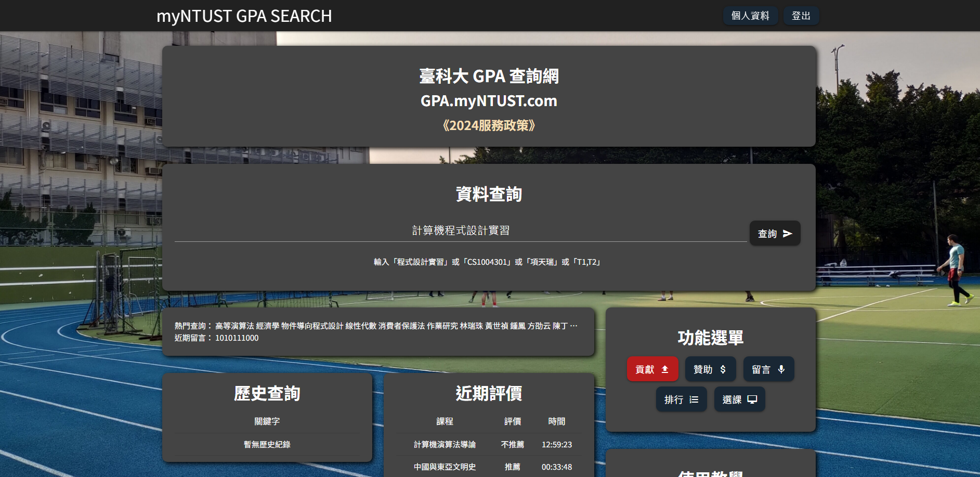Viewport: 980px width, 477px height.
Task: Select hot query 作業研究
Action: click(x=442, y=326)
